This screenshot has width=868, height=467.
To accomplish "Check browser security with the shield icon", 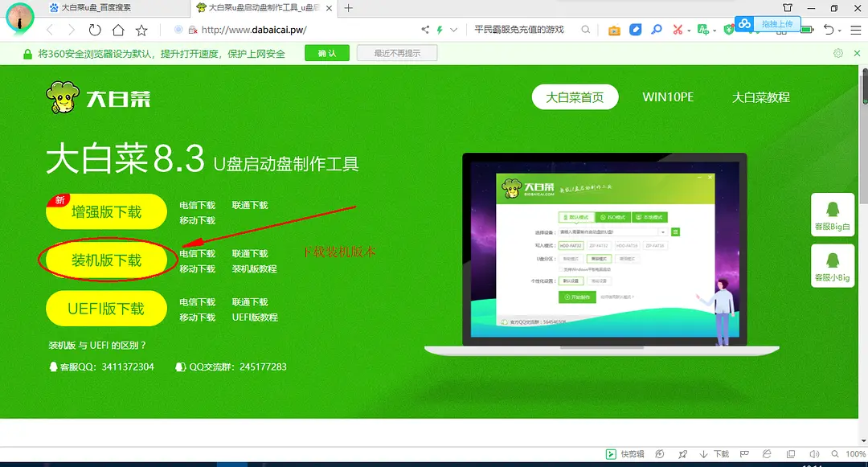I will (x=728, y=28).
